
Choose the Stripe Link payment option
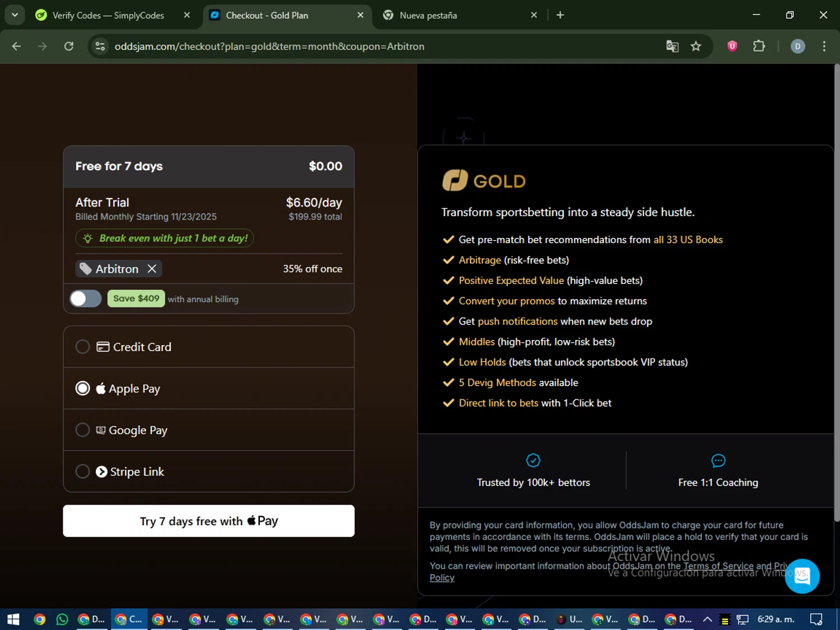pos(209,472)
